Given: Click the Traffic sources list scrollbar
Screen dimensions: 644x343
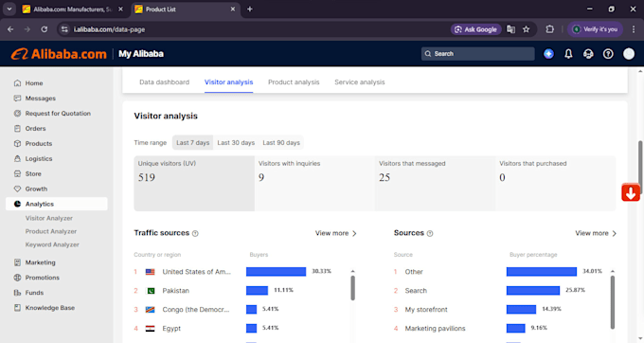Looking at the screenshot, I should point(353,287).
